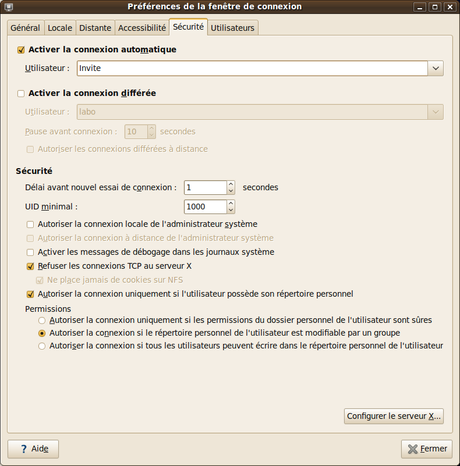Click the window menu icon in title bar
This screenshot has width=460, height=466.
(x=9, y=7)
